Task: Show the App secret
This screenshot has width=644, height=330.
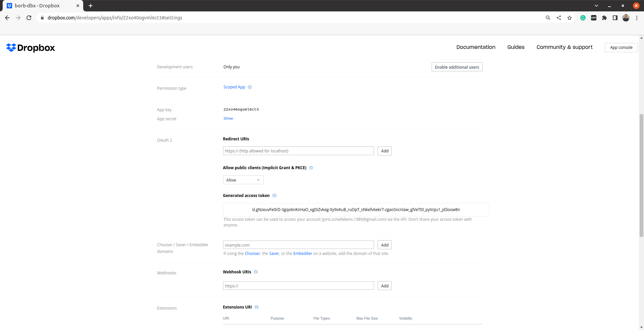Action: (228, 119)
